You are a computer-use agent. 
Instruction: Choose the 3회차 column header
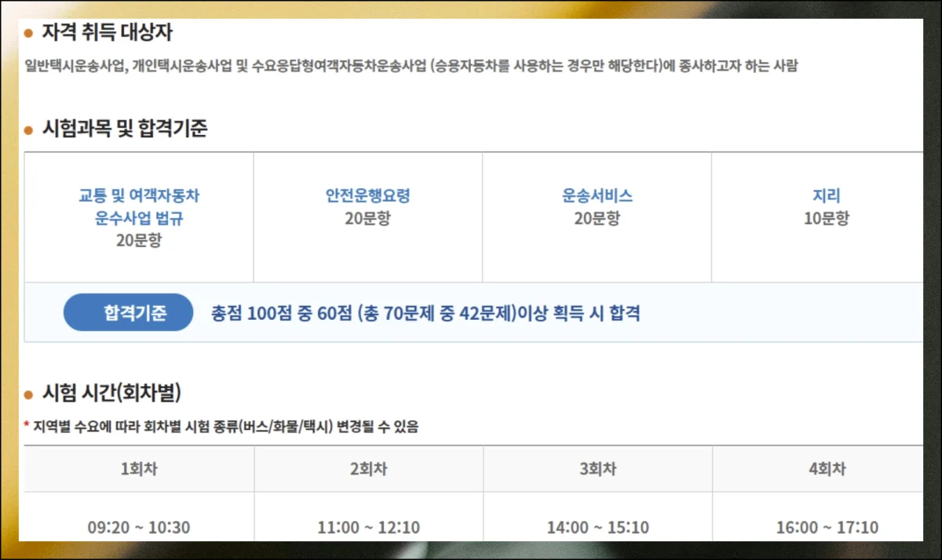597,469
